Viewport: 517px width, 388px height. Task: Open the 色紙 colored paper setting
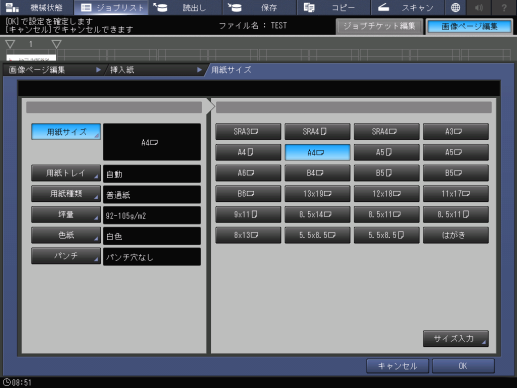(x=66, y=235)
